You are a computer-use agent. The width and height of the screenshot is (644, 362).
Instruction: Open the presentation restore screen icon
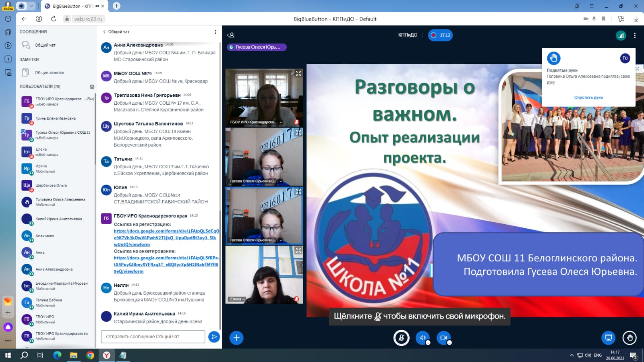[x=609, y=338]
